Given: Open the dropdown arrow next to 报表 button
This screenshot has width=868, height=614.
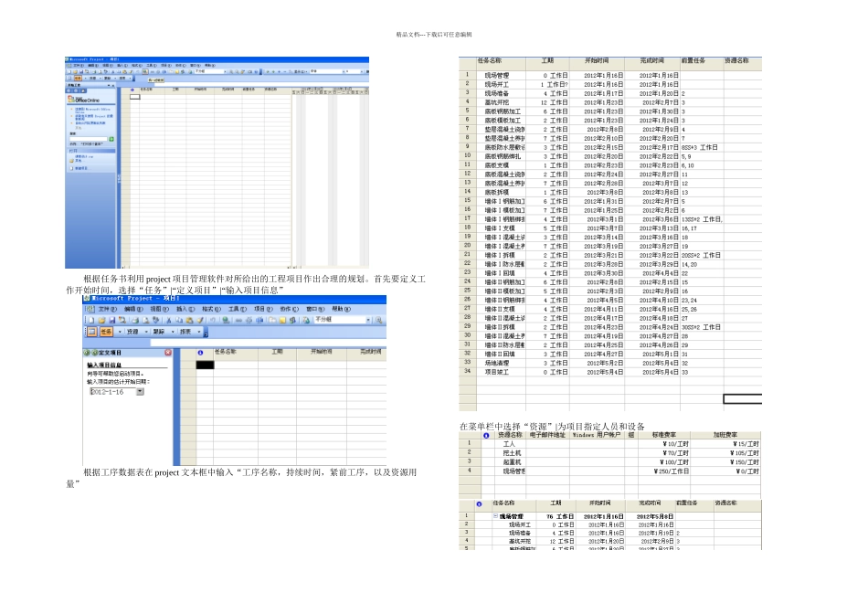Looking at the screenshot, I should coord(199,332).
